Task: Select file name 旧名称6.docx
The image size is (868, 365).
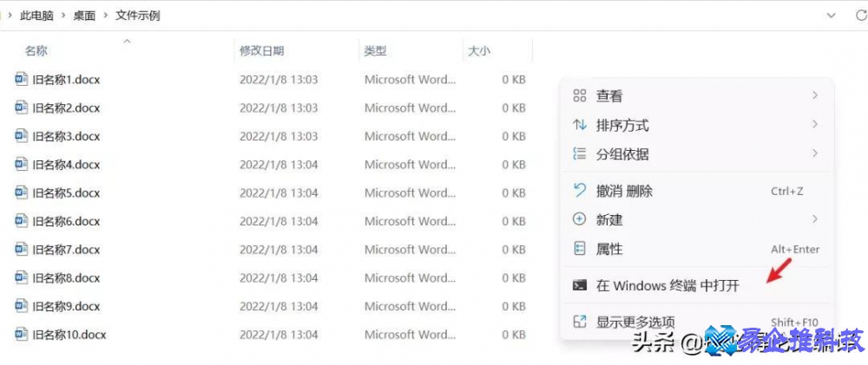Action: tap(66, 221)
